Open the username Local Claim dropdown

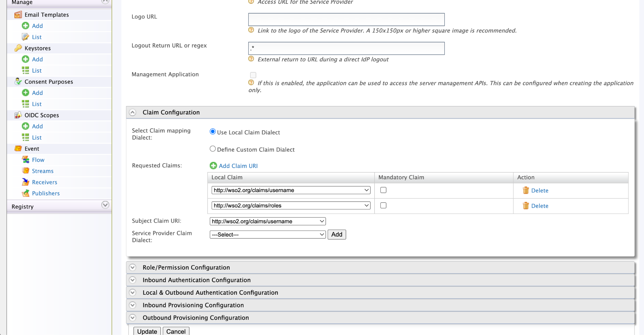click(291, 190)
